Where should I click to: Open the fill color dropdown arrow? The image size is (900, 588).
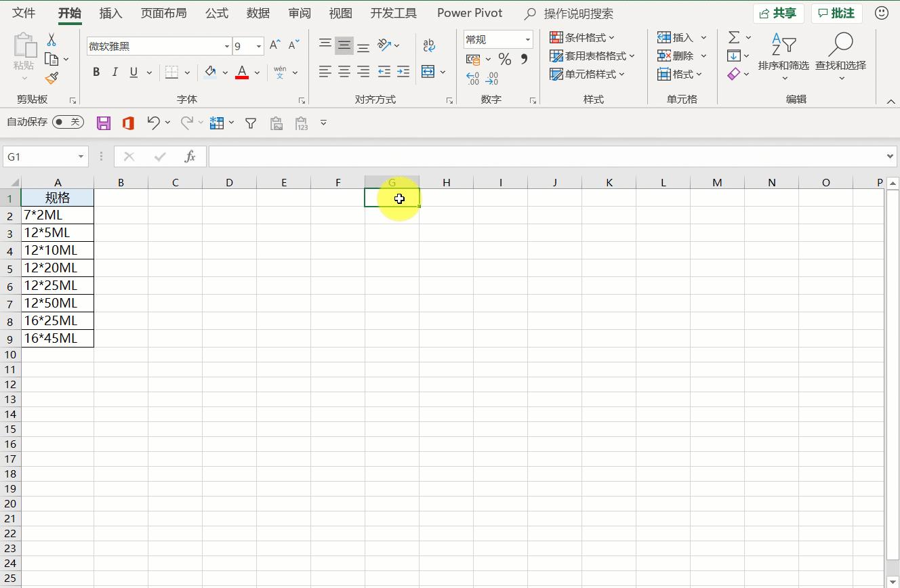point(224,72)
